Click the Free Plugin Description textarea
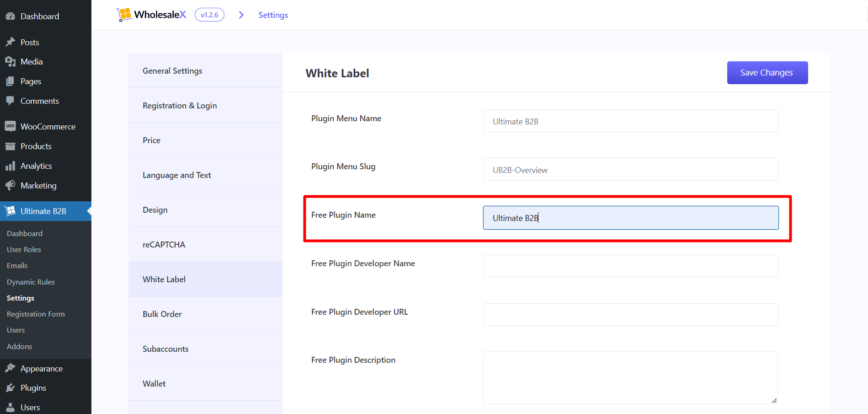Image resolution: width=868 pixels, height=414 pixels. pyautogui.click(x=631, y=377)
